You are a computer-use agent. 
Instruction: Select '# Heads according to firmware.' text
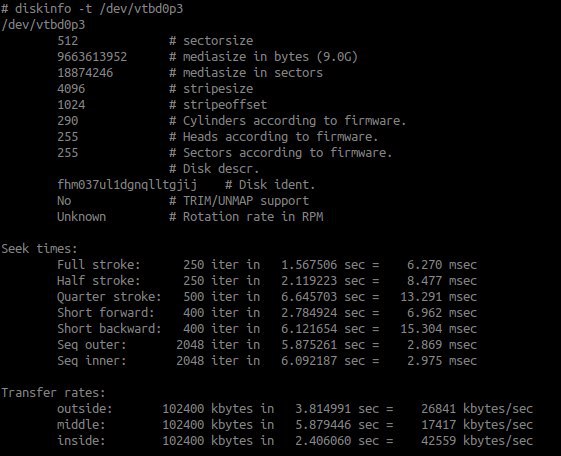[x=274, y=137]
